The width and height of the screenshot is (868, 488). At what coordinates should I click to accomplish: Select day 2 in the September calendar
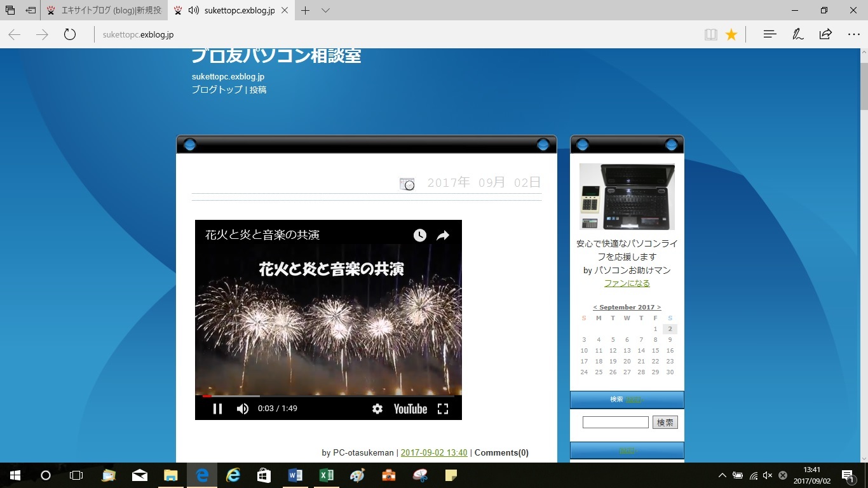670,329
